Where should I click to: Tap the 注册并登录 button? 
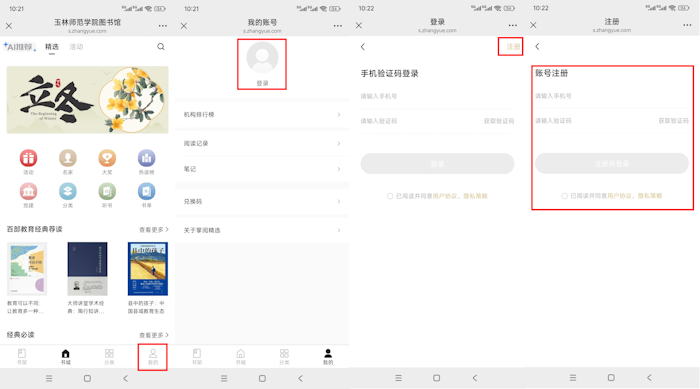click(x=612, y=163)
